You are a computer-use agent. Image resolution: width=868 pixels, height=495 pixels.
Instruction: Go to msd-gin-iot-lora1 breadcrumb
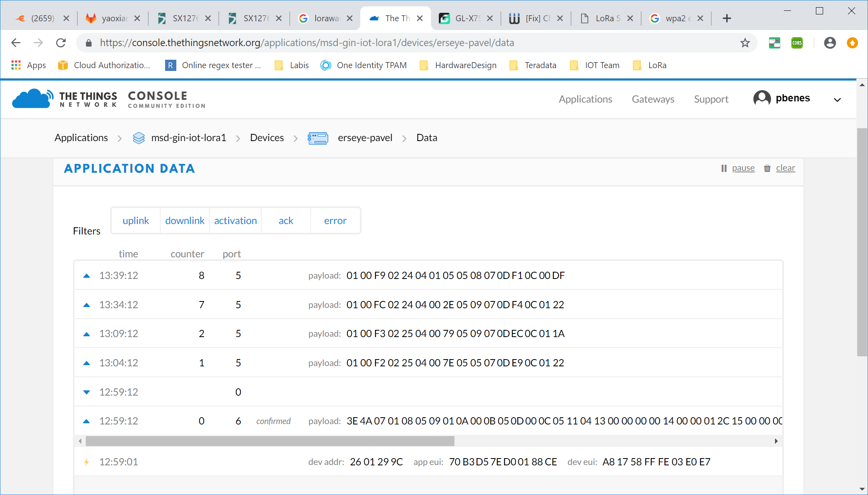click(188, 138)
